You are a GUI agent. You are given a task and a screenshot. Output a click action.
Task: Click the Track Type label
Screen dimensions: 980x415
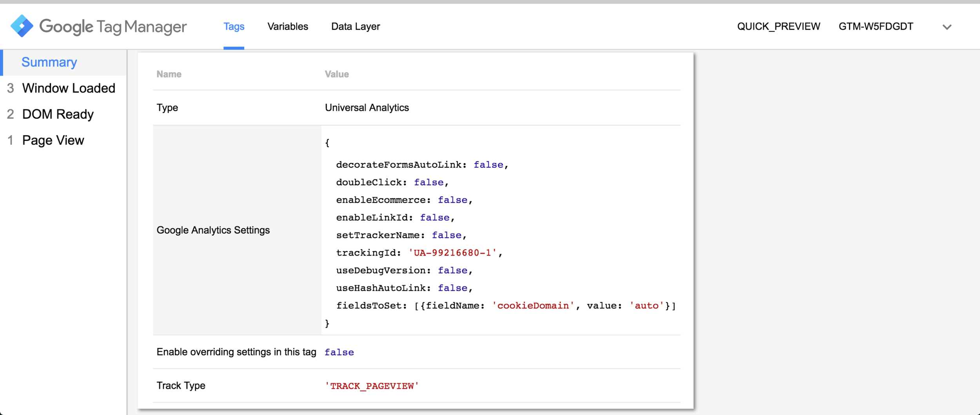click(x=181, y=386)
